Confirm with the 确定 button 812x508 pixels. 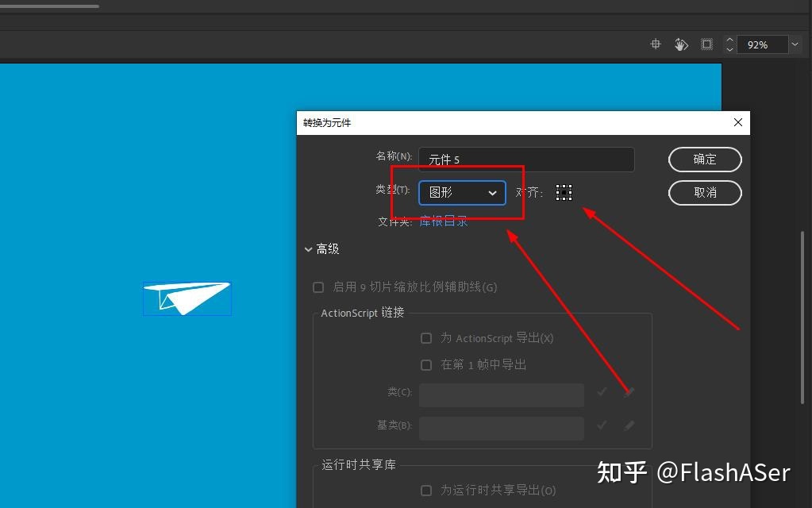pyautogui.click(x=705, y=160)
